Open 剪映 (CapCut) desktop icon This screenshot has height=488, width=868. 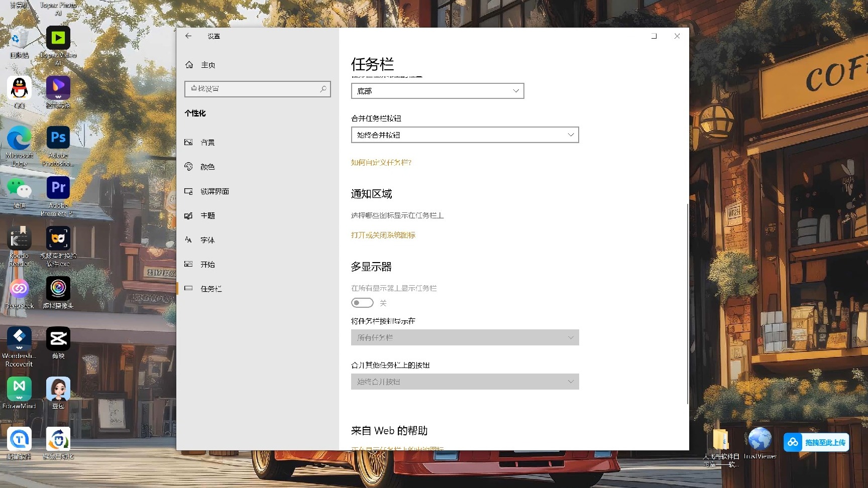point(58,337)
